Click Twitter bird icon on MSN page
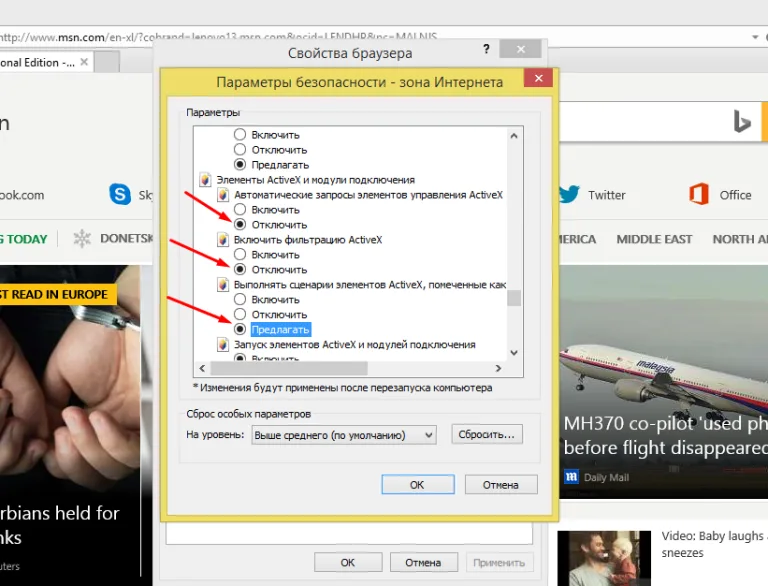This screenshot has width=768, height=586. (569, 194)
